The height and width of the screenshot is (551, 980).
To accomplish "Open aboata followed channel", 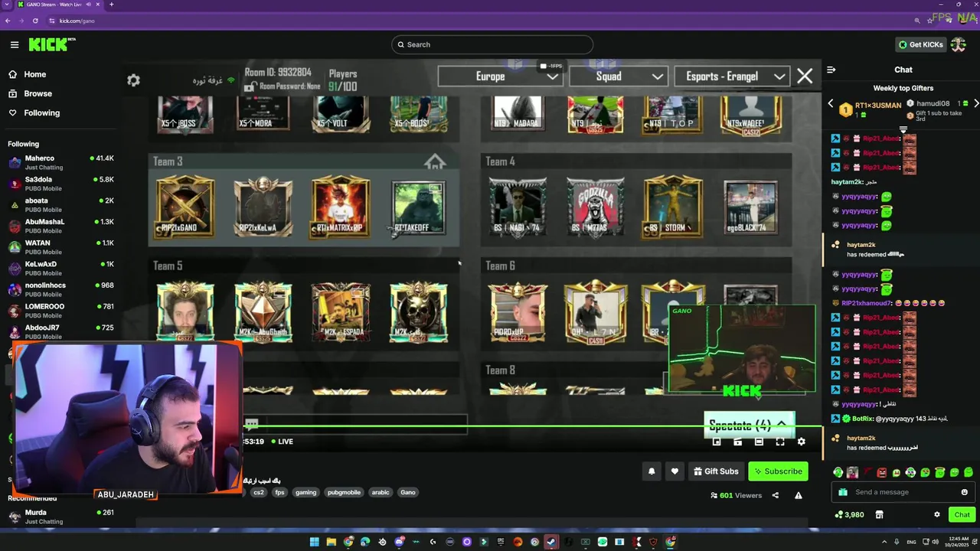I will pos(60,204).
